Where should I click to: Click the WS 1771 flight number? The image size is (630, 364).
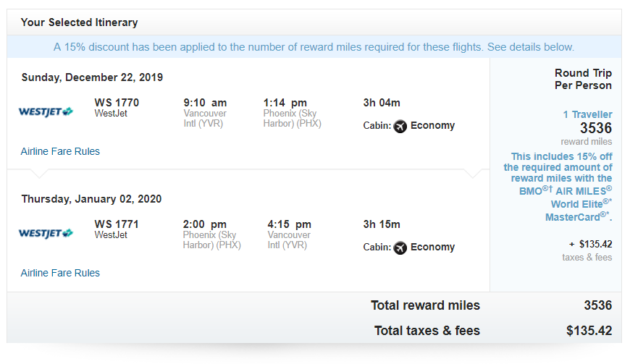click(117, 224)
